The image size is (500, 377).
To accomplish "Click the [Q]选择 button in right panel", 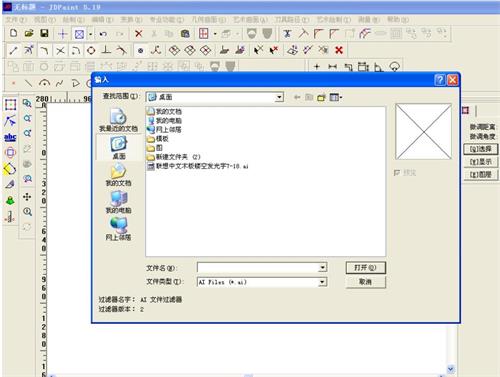I will click(481, 149).
